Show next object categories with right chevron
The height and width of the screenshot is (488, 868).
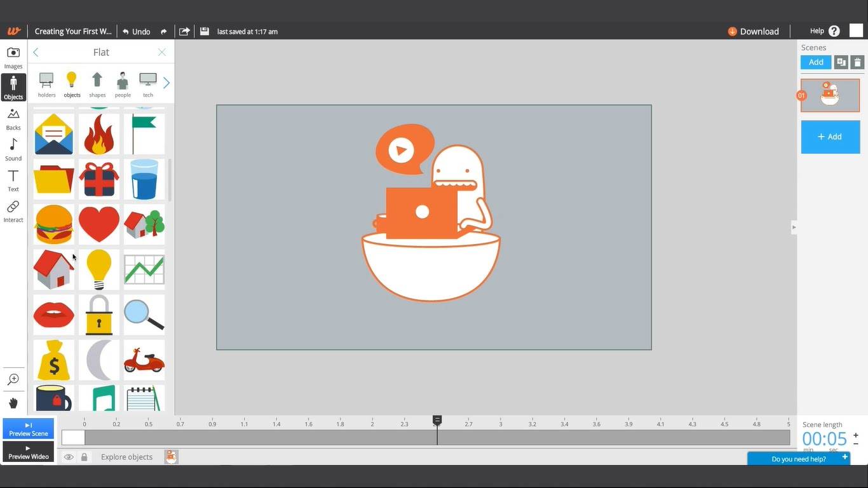(166, 83)
